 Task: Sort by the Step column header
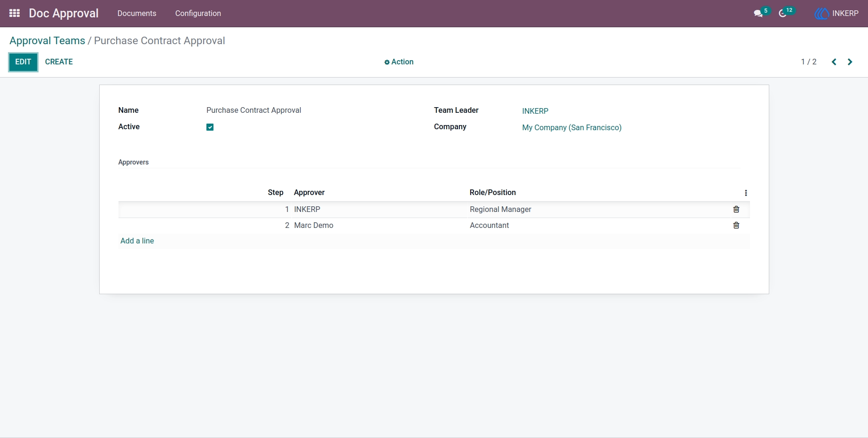(x=276, y=193)
